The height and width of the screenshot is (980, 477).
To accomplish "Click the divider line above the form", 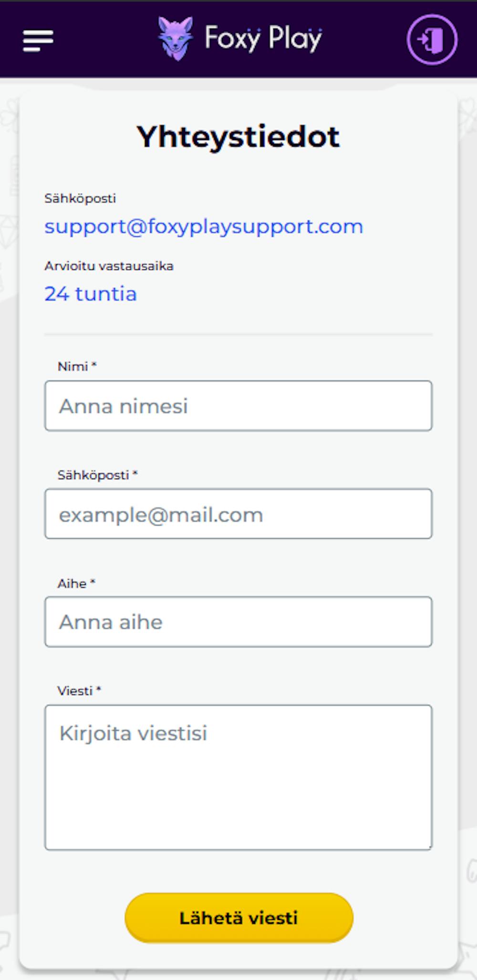I will coord(238,335).
